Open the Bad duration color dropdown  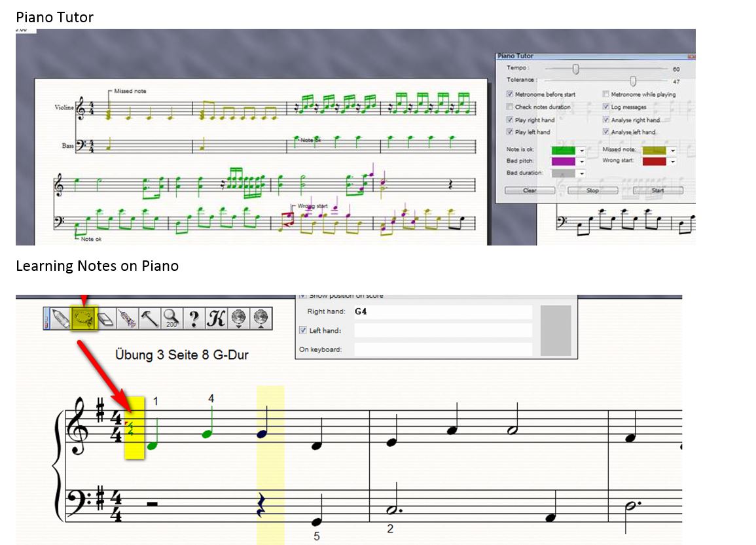581,173
